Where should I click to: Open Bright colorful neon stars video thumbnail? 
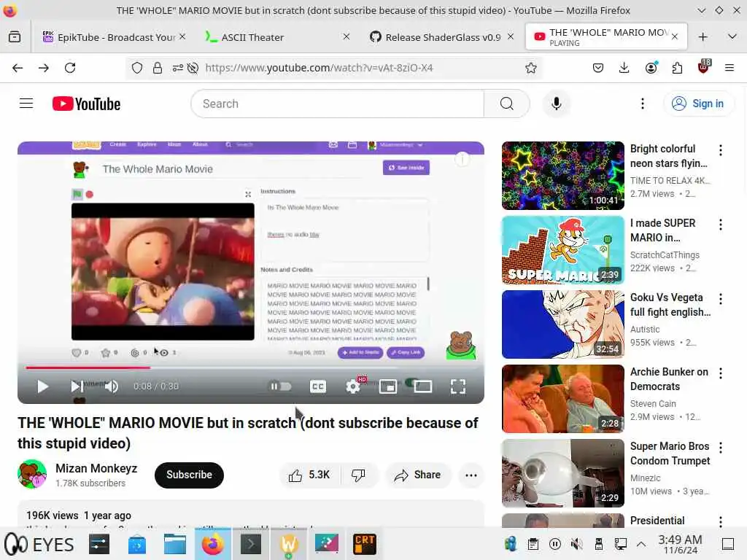click(562, 176)
